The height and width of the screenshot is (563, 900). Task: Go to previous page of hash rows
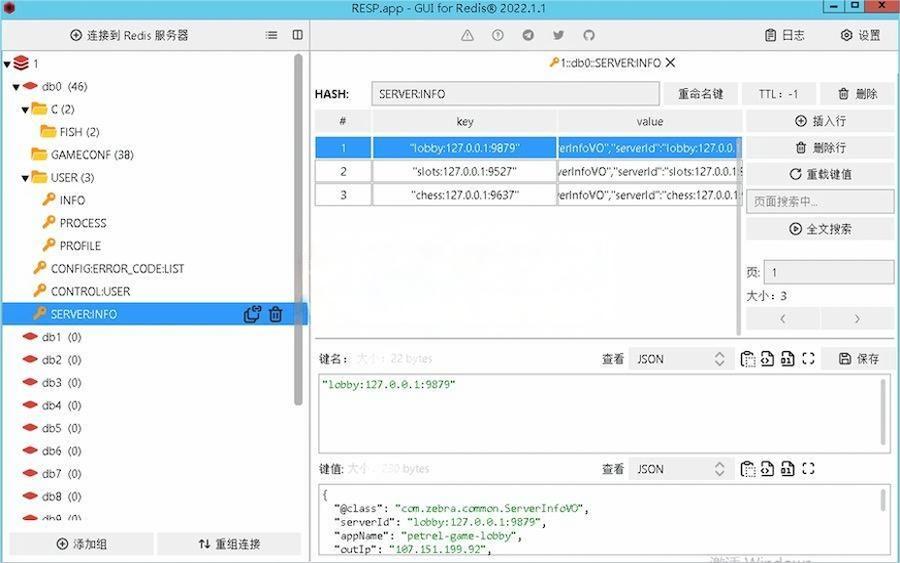tap(783, 319)
